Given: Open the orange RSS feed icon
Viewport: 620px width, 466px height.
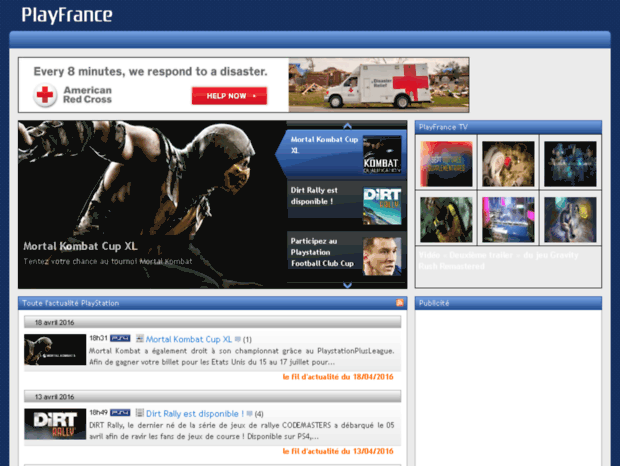Looking at the screenshot, I should (x=400, y=303).
